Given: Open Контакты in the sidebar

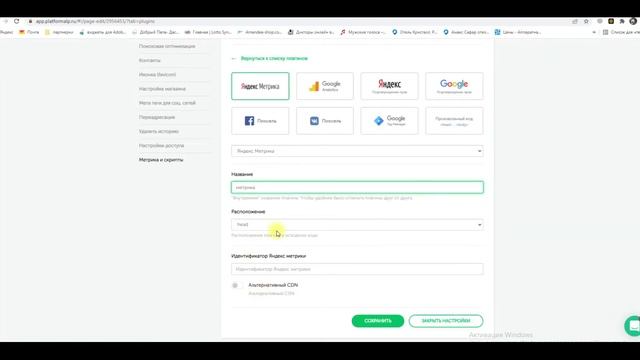Looking at the screenshot, I should (x=150, y=60).
